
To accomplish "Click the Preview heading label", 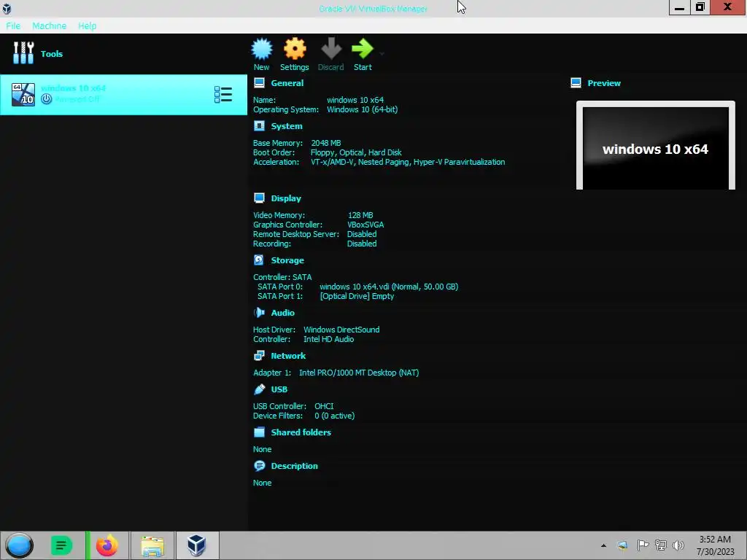I will click(604, 83).
